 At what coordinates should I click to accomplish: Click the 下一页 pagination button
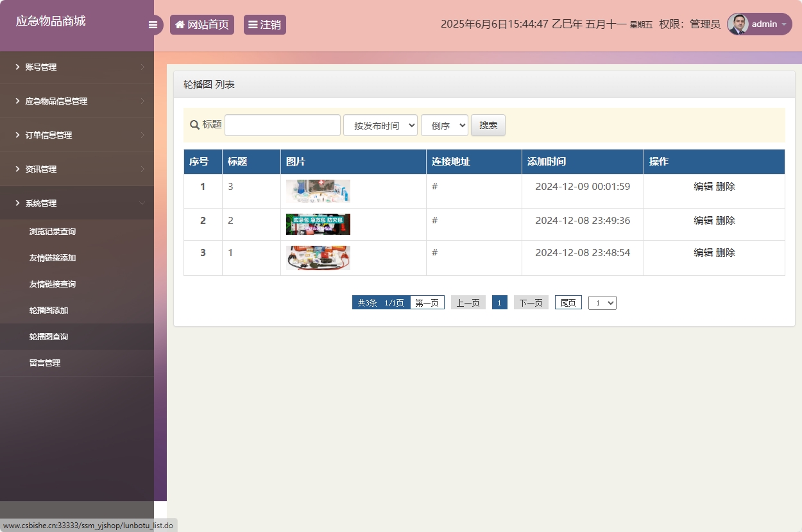pos(531,302)
